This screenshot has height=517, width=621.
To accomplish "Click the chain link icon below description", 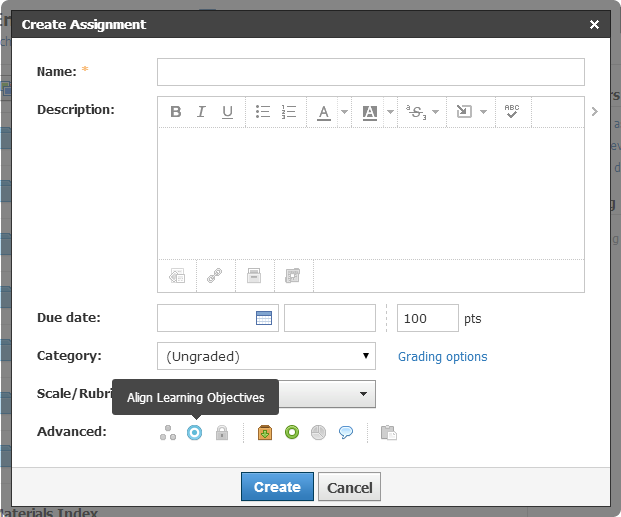I will 214,276.
